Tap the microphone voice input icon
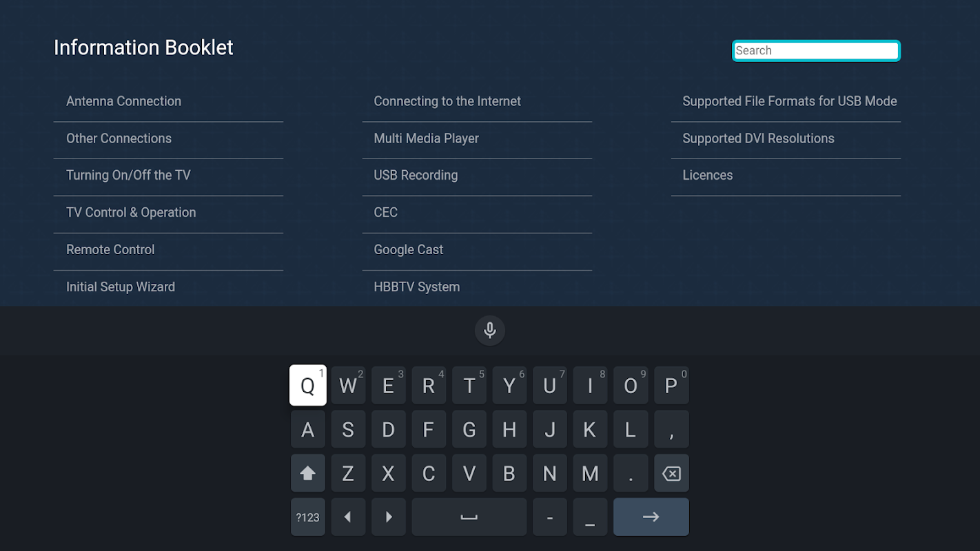980x551 pixels. (x=490, y=331)
